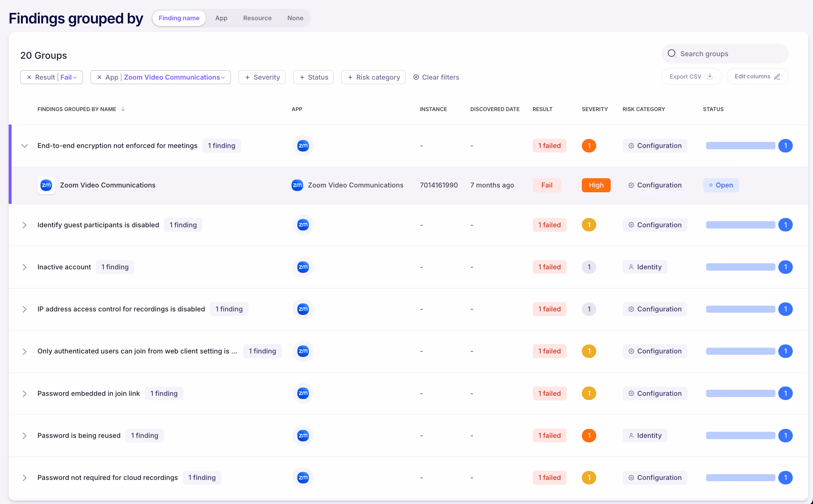Click Zoom app icon in Password not required row
The image size is (813, 504).
point(303,477)
